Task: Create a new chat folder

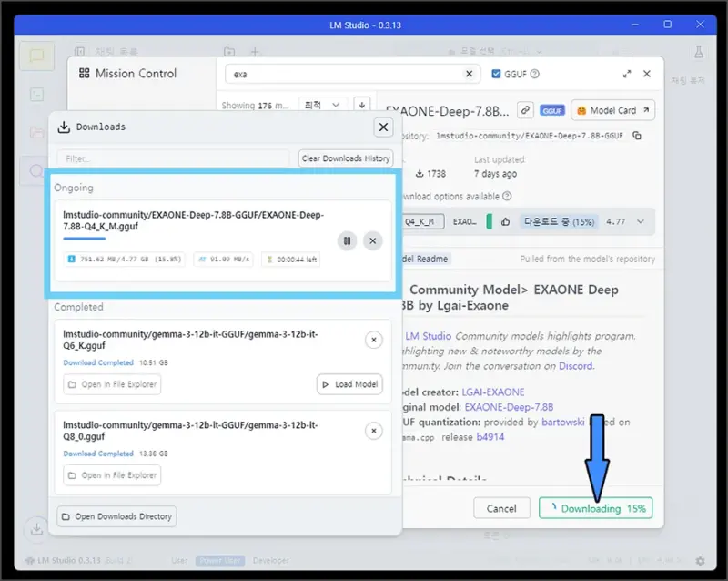Action: pyautogui.click(x=229, y=51)
